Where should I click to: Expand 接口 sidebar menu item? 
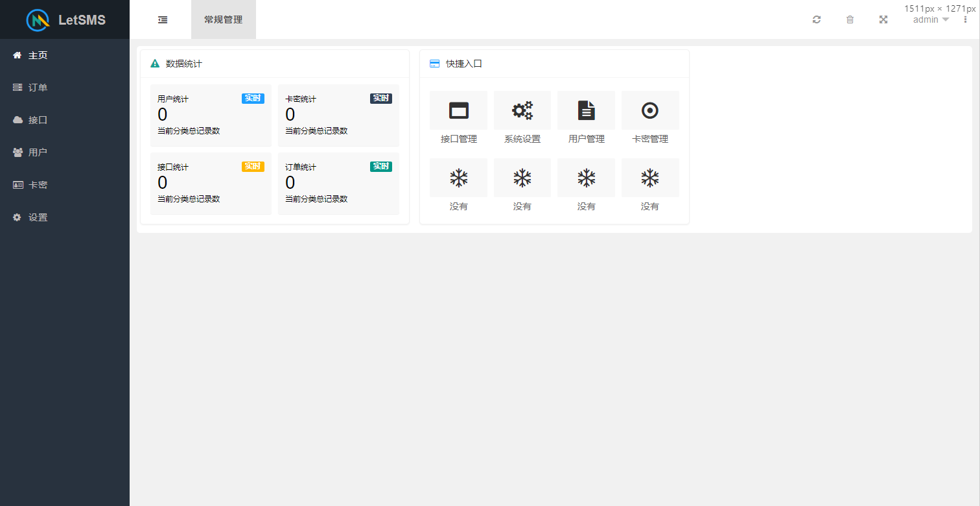pyautogui.click(x=38, y=120)
